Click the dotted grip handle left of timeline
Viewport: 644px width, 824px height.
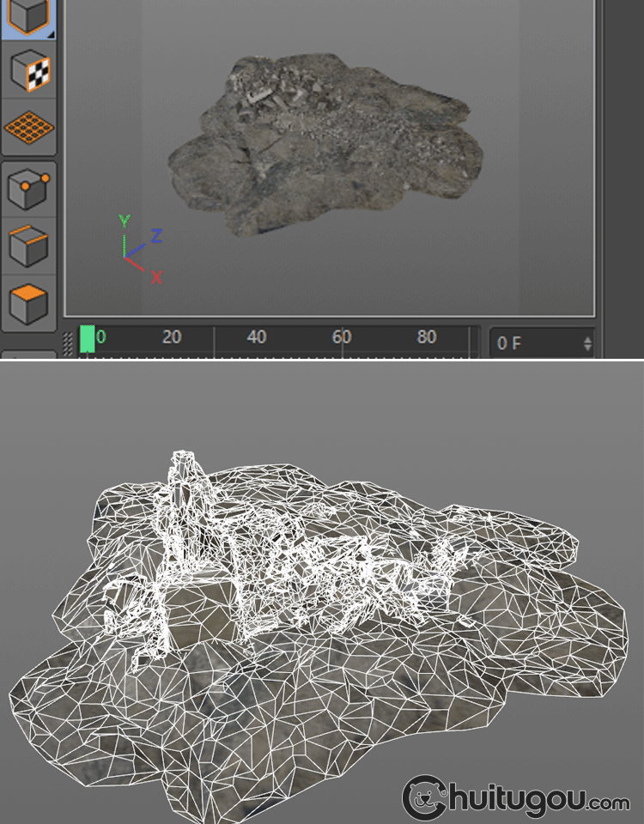point(69,343)
